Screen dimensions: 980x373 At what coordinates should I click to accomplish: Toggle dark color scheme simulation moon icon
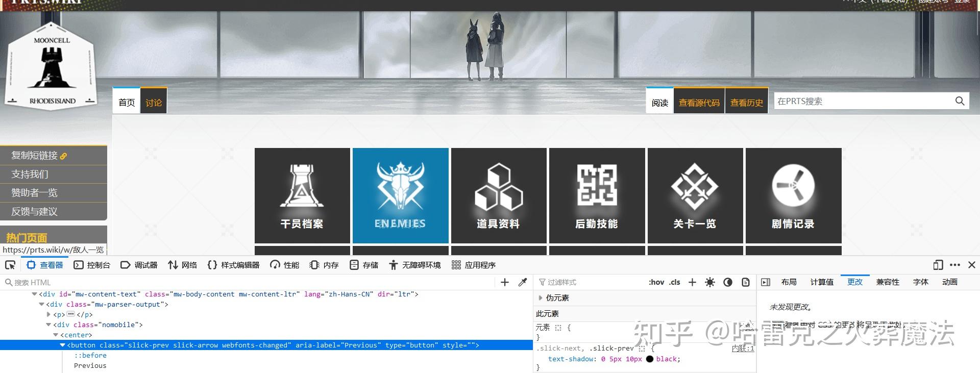[728, 282]
